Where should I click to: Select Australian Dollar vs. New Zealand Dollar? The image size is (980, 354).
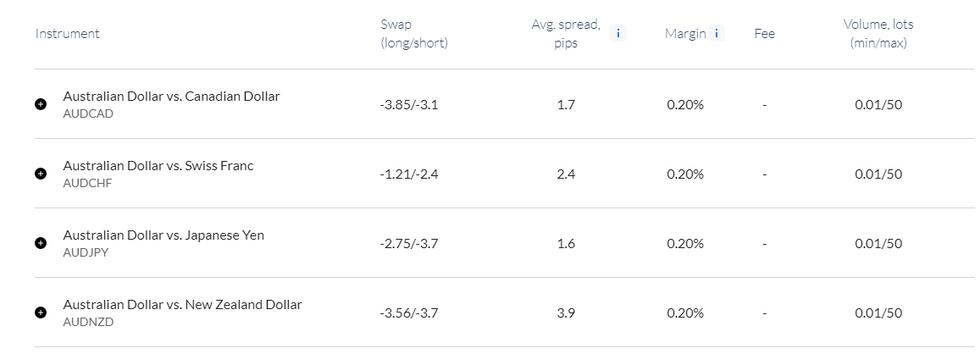click(x=182, y=305)
